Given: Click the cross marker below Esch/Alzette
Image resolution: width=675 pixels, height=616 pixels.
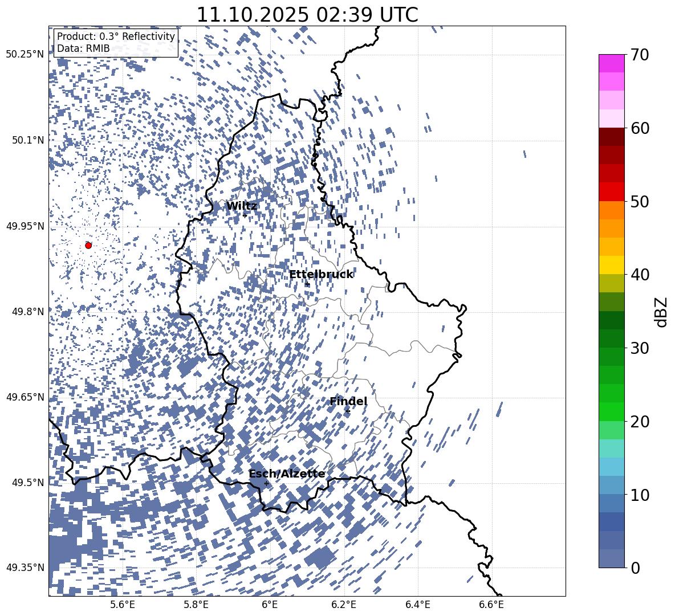Looking at the screenshot, I should pos(266,483).
